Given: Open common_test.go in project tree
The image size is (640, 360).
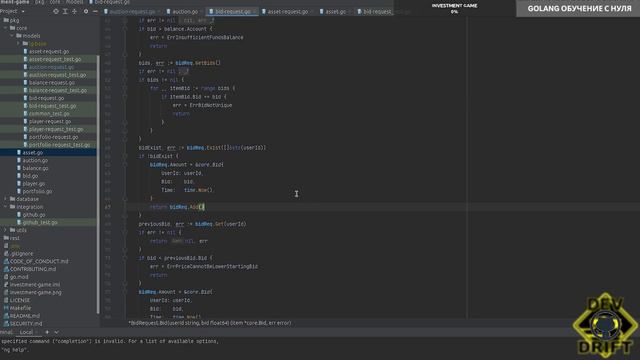Looking at the screenshot, I should point(49,113).
